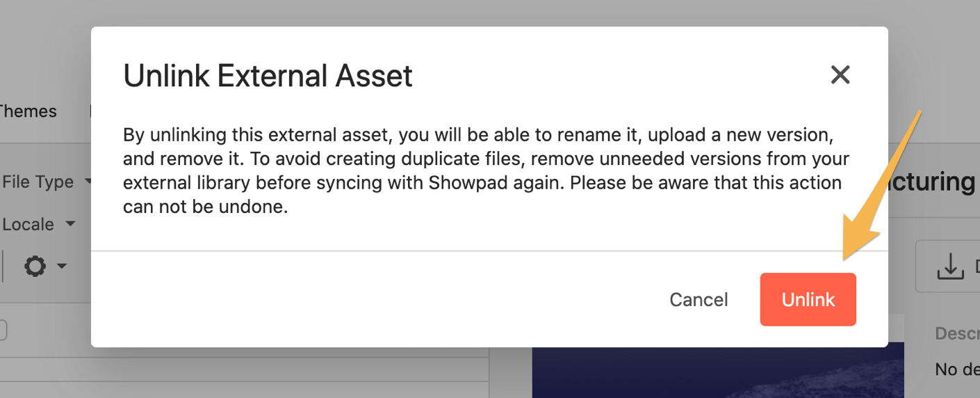Click the asset name heading ending in cturing
This screenshot has width=980, height=398.
click(x=934, y=182)
